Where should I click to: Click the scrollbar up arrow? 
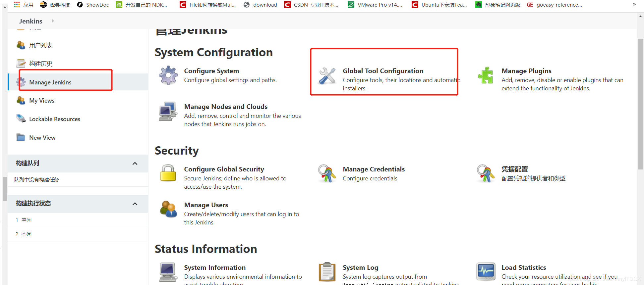(640, 16)
